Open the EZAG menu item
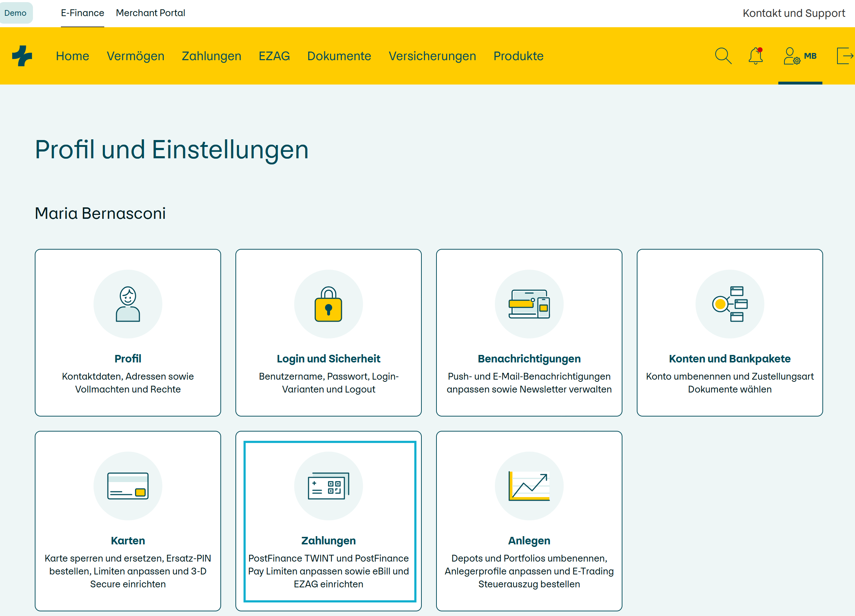 click(274, 56)
